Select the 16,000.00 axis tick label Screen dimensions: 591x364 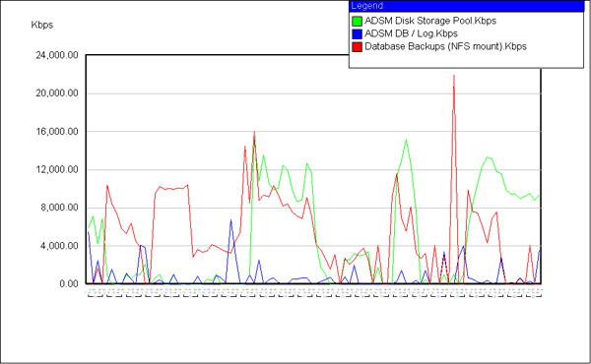(x=57, y=132)
